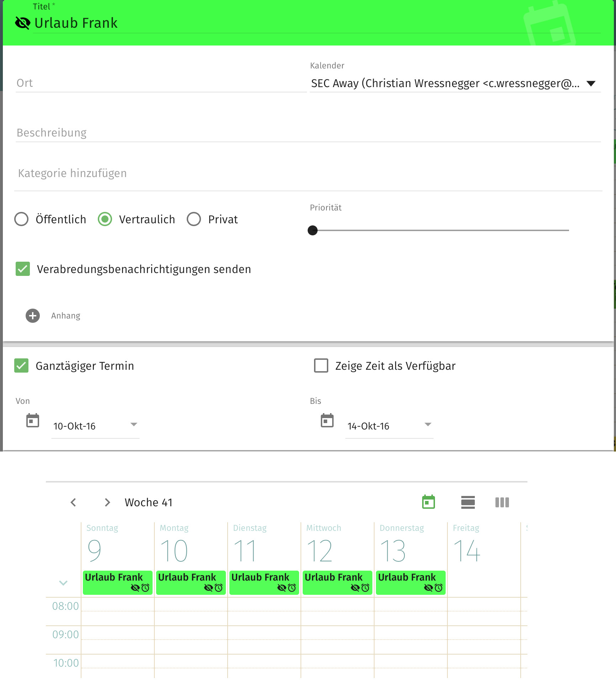This screenshot has height=694, width=616.
Task: Expand the 14-Okt-16 end date dropdown
Action: 428,425
